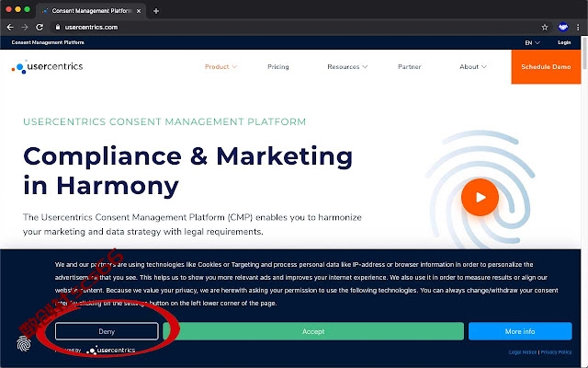
Task: Reload the page with the refresh icon
Action: coord(40,27)
